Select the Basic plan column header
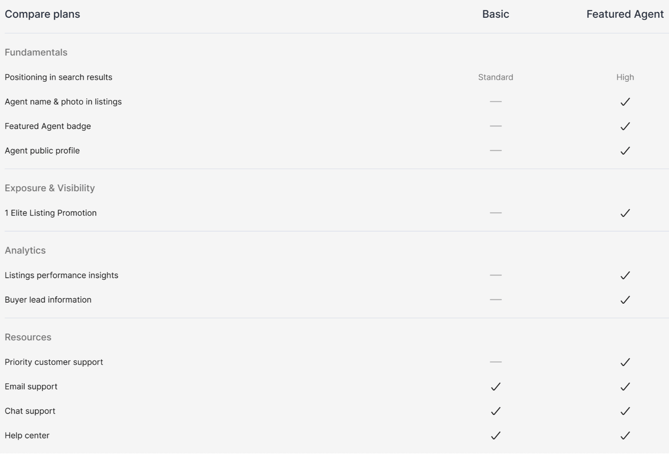The height and width of the screenshot is (455, 669). click(x=496, y=14)
